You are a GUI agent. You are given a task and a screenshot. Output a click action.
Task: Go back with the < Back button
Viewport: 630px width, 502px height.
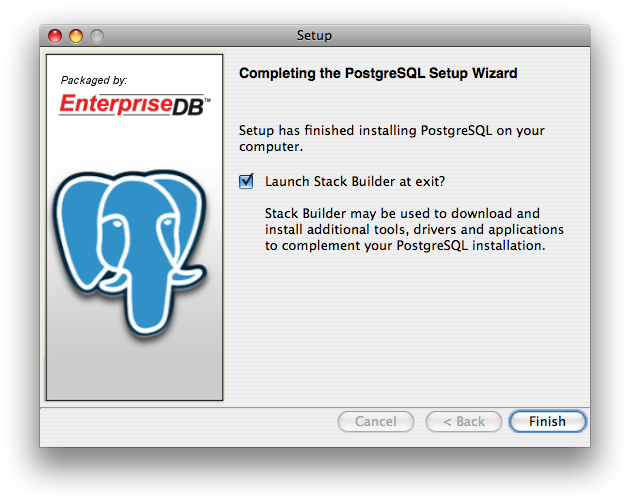click(463, 421)
